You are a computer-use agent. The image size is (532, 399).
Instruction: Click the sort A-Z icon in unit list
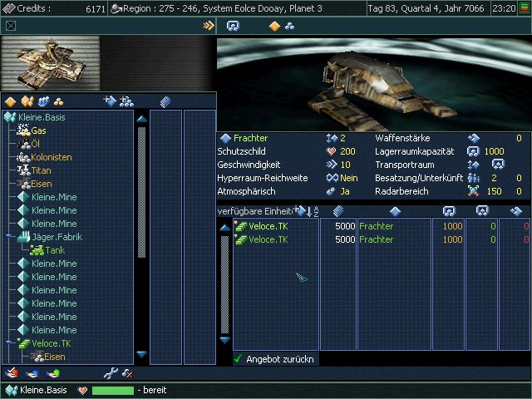(x=315, y=211)
